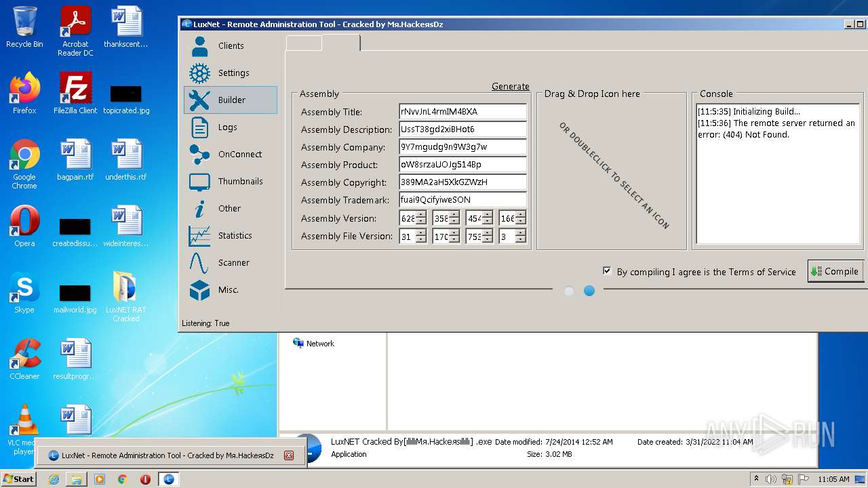This screenshot has width=868, height=488.
Task: Edit the Assembly Copyright field
Action: [x=463, y=182]
